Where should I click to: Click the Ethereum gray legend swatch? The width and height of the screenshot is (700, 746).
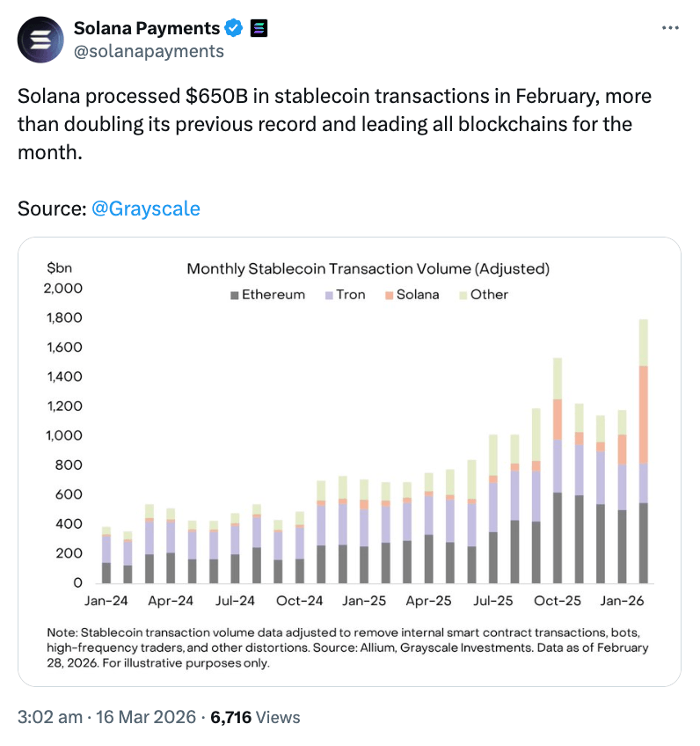click(x=234, y=296)
